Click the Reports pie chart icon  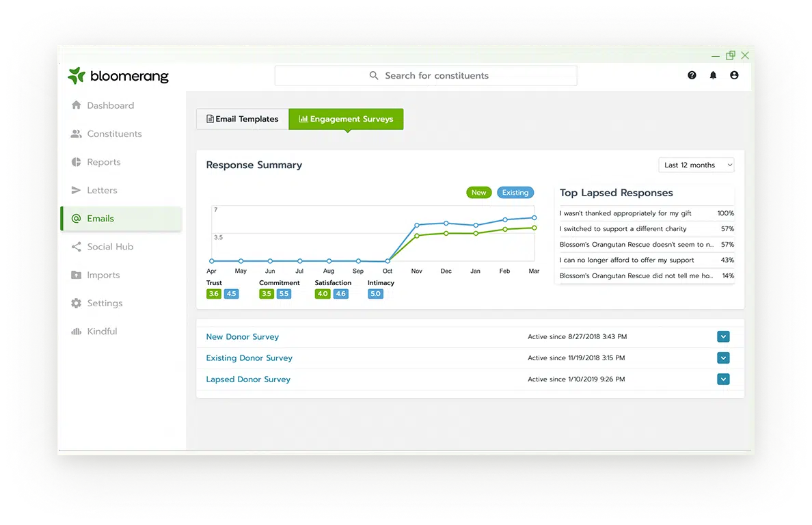76,162
